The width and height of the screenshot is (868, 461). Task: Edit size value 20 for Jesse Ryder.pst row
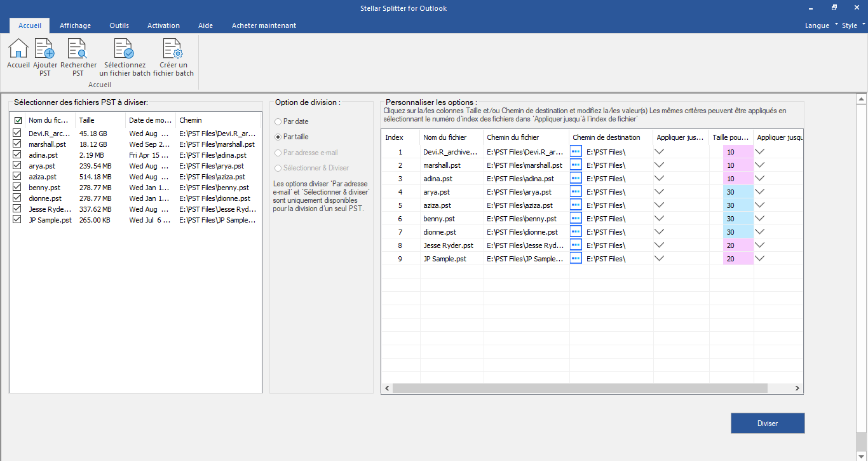pyautogui.click(x=738, y=245)
